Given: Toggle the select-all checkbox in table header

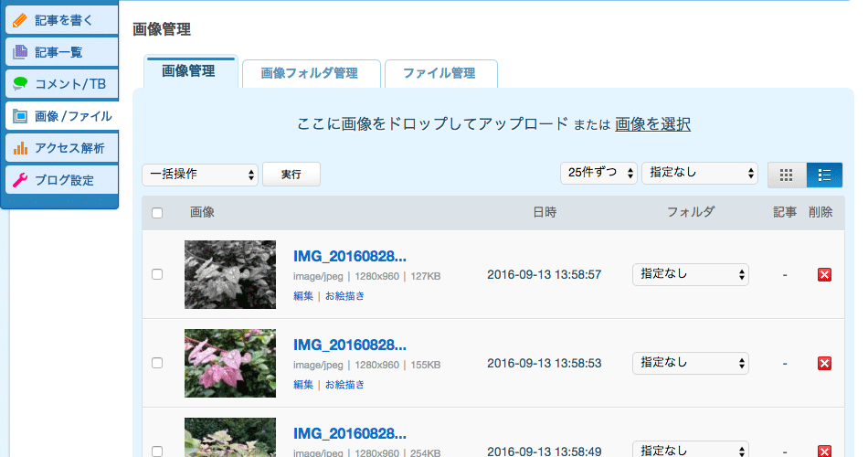Looking at the screenshot, I should click(x=157, y=213).
